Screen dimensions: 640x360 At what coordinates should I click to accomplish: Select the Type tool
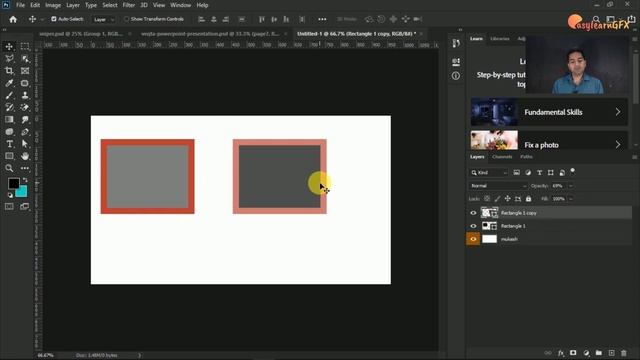point(9,144)
